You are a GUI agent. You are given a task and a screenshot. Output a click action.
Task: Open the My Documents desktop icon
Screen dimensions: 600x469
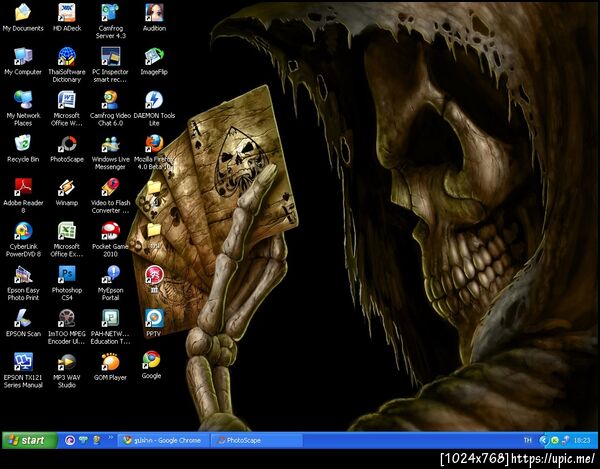coord(23,17)
